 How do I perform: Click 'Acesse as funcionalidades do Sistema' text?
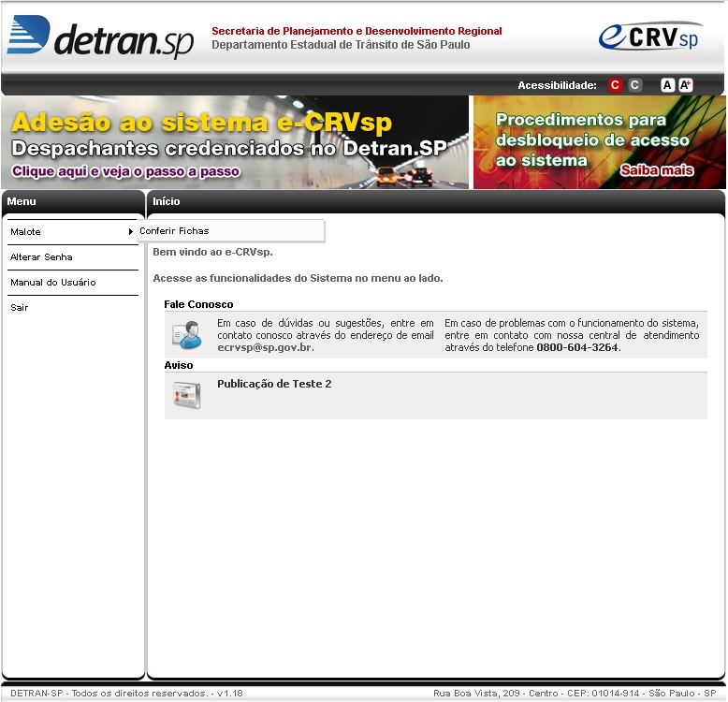click(298, 278)
